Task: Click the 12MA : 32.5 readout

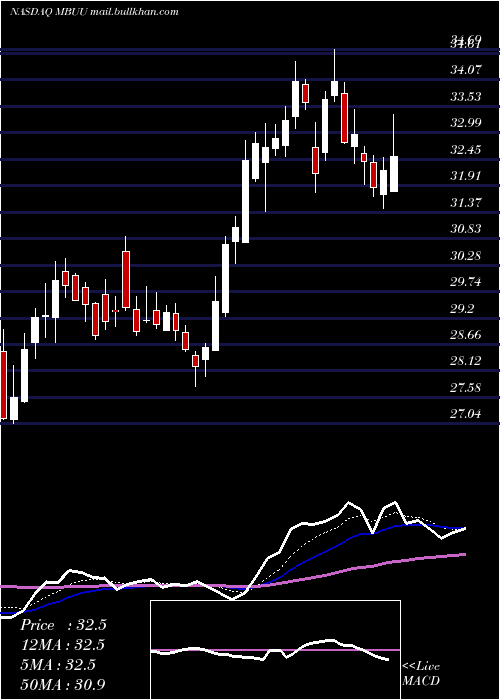Action: 62,645
